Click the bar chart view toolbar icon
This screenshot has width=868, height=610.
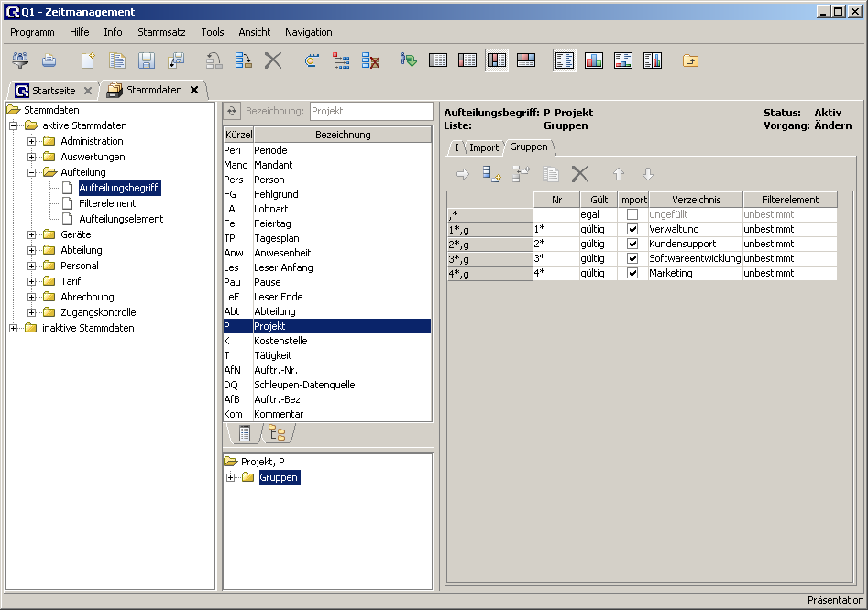coord(594,60)
